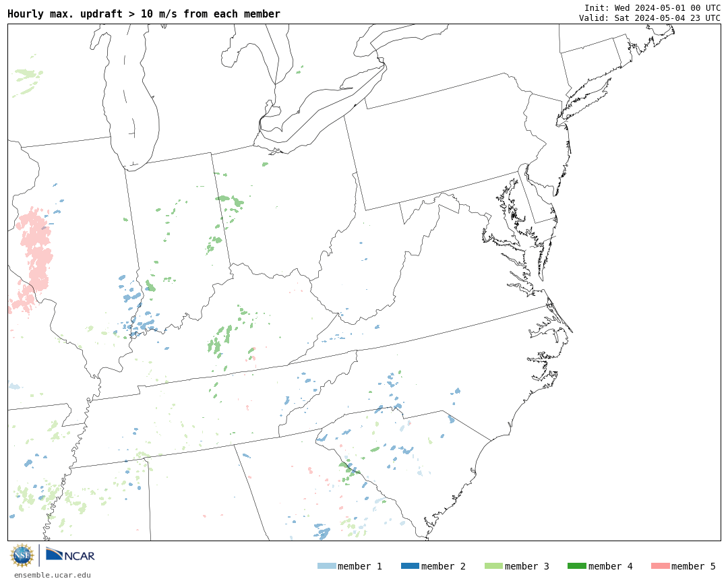Image resolution: width=728 pixels, height=583 pixels.
Task: Click the NSF logo
Action: [x=22, y=555]
